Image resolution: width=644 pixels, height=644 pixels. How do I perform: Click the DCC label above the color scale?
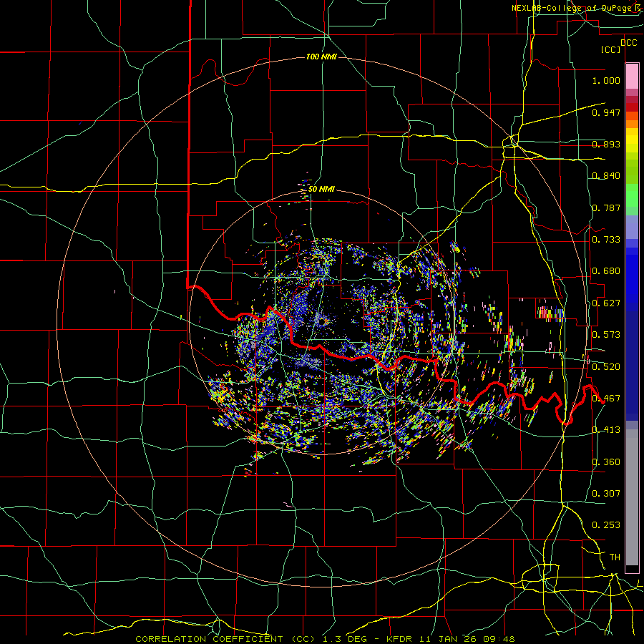pyautogui.click(x=628, y=42)
